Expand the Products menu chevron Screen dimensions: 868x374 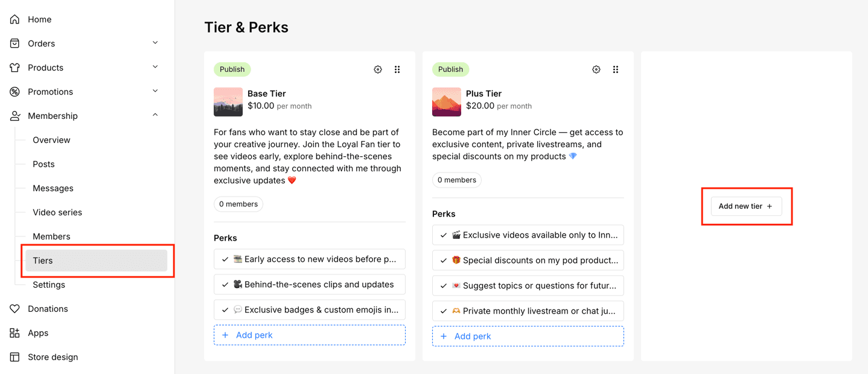(x=155, y=67)
